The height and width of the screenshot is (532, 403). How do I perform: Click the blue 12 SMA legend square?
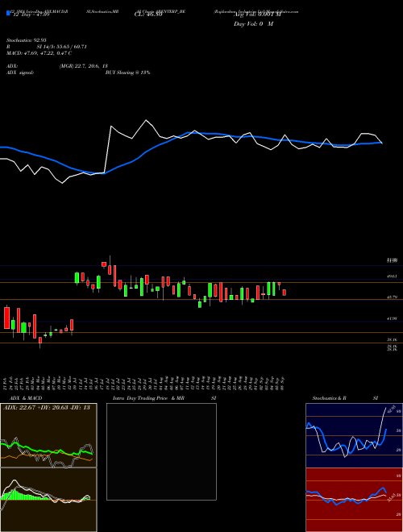click(x=8, y=13)
